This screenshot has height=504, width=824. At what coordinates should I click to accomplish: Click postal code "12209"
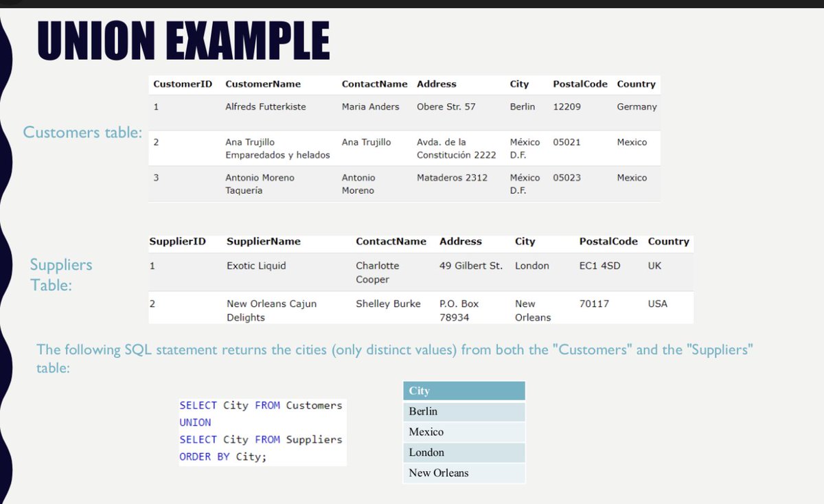tap(566, 106)
